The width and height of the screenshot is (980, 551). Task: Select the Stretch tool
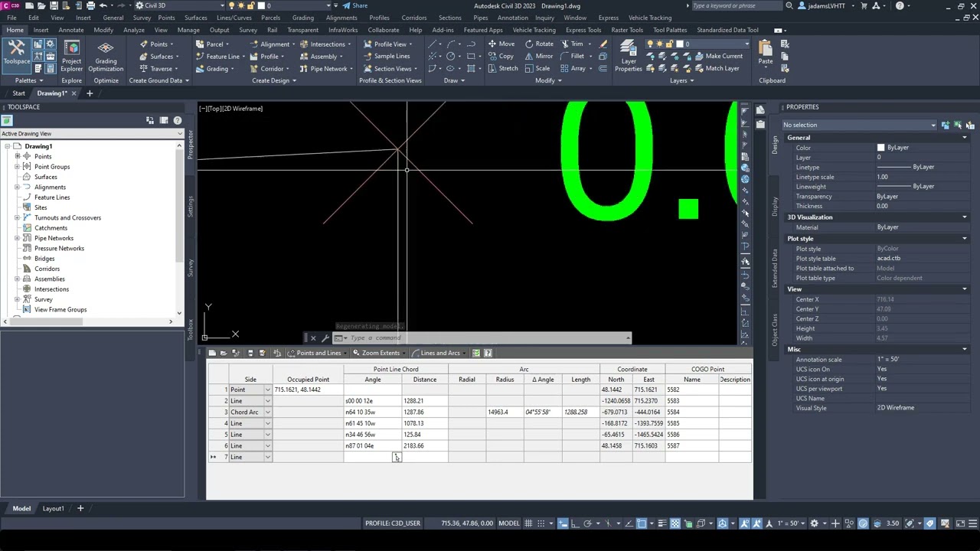tap(502, 68)
